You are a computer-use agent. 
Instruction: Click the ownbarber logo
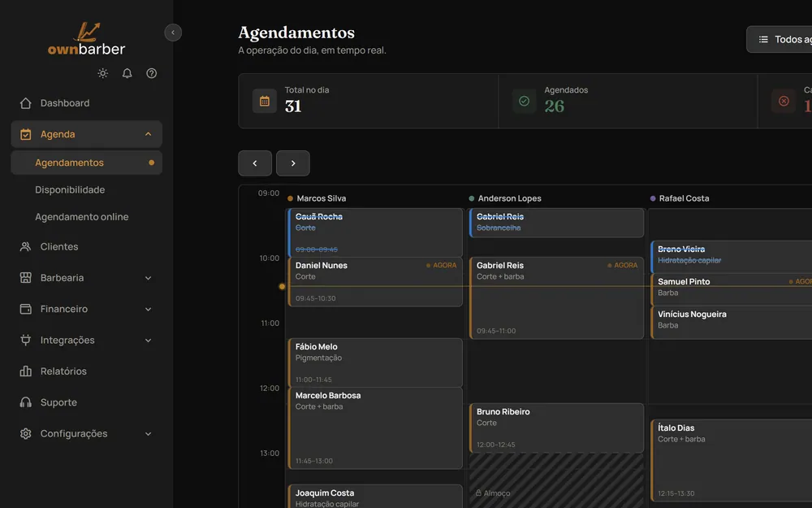pos(87,39)
